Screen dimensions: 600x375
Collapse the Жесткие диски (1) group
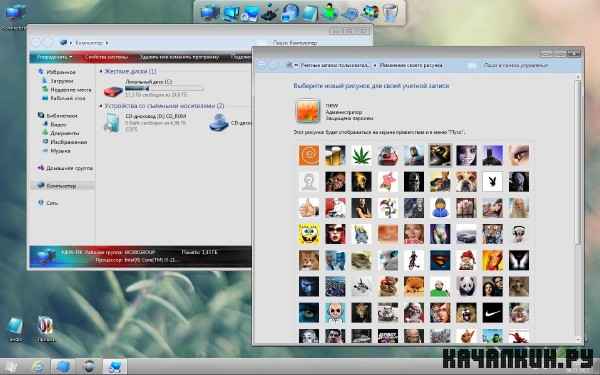pyautogui.click(x=101, y=71)
